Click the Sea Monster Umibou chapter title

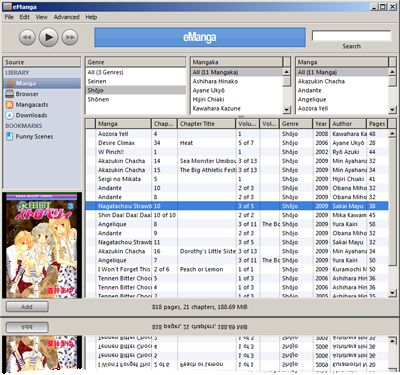coord(207,161)
